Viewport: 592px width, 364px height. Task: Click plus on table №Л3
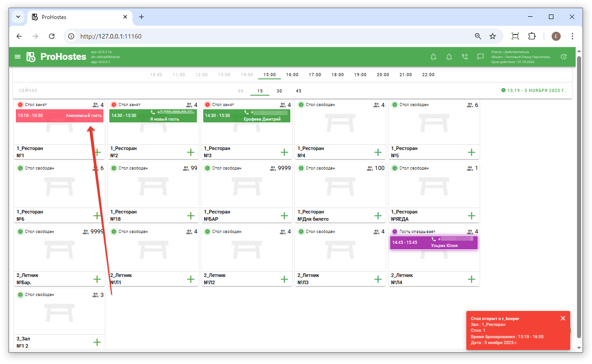(378, 279)
